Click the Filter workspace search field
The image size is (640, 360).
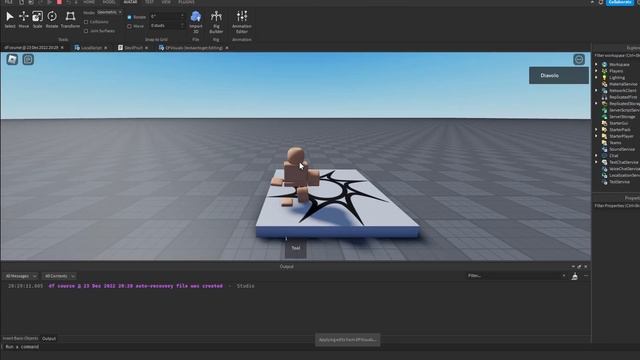pos(617,56)
